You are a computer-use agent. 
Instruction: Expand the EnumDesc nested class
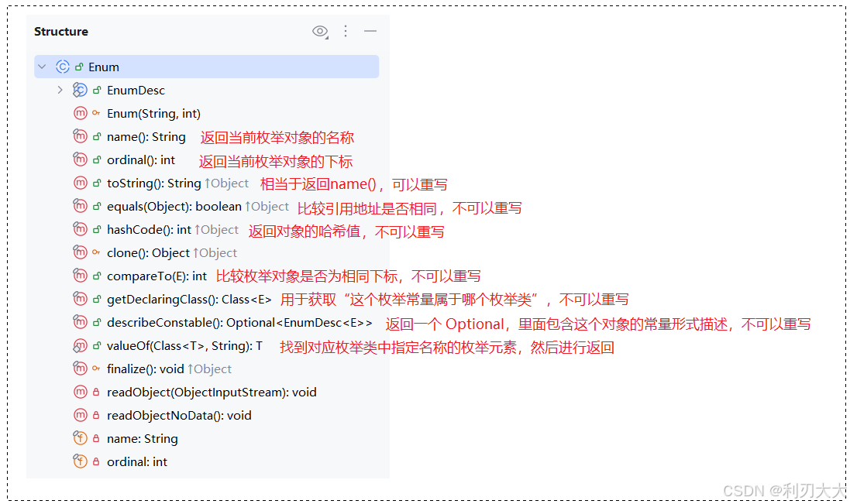pyautogui.click(x=60, y=90)
